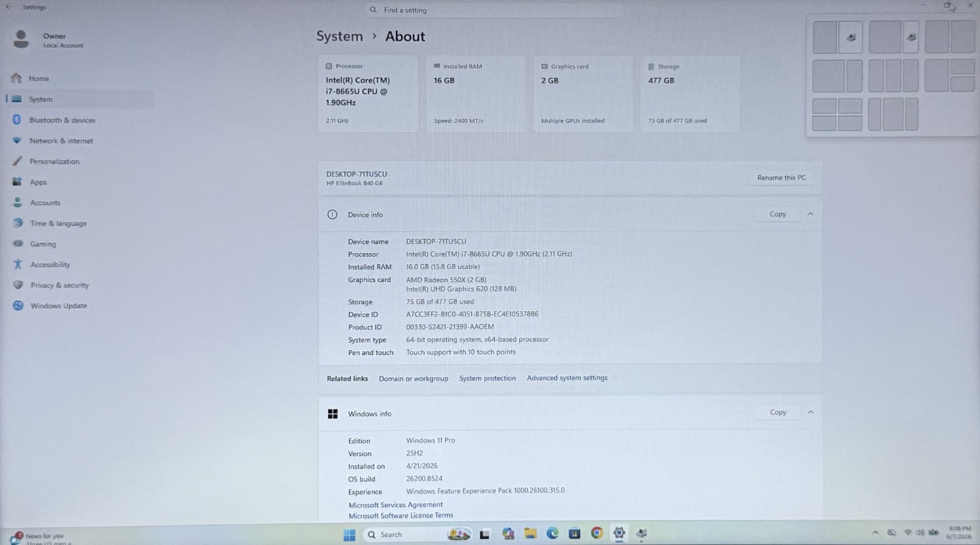Click the Settings gear on the taskbar
The width and height of the screenshot is (980, 545).
point(619,533)
